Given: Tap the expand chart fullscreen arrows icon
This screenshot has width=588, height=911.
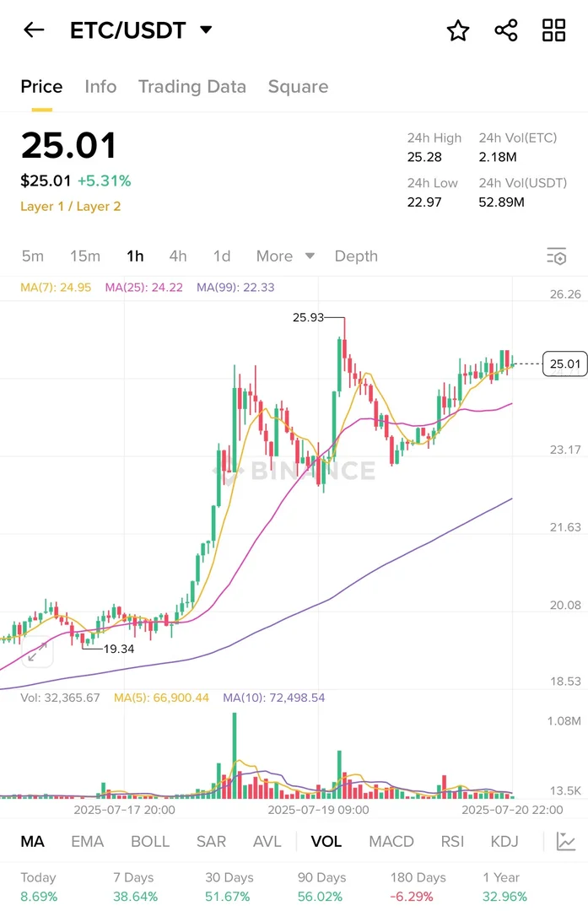Looking at the screenshot, I should pos(37,651).
